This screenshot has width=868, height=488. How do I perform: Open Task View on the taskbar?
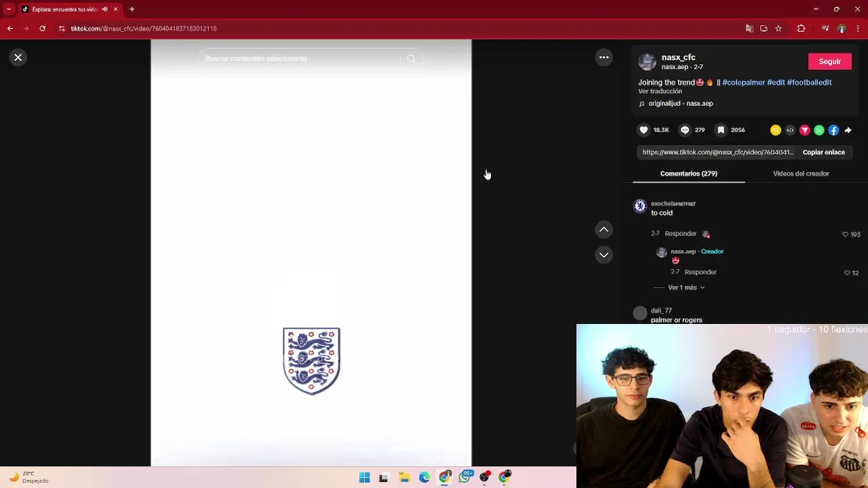[x=384, y=478]
